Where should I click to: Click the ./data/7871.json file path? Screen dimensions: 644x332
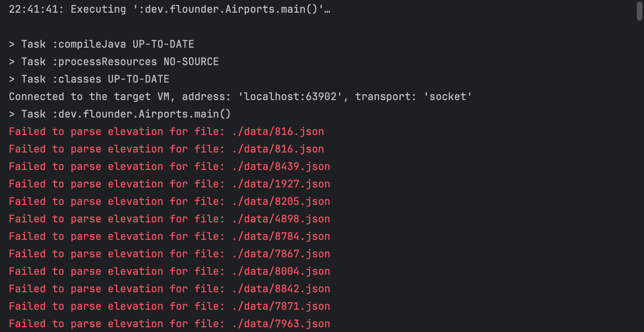tap(281, 306)
